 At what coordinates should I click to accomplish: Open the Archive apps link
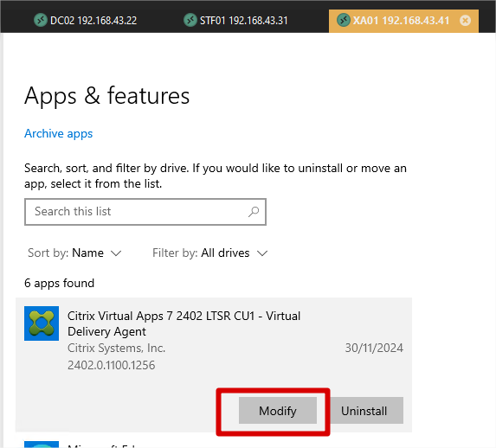coord(59,134)
